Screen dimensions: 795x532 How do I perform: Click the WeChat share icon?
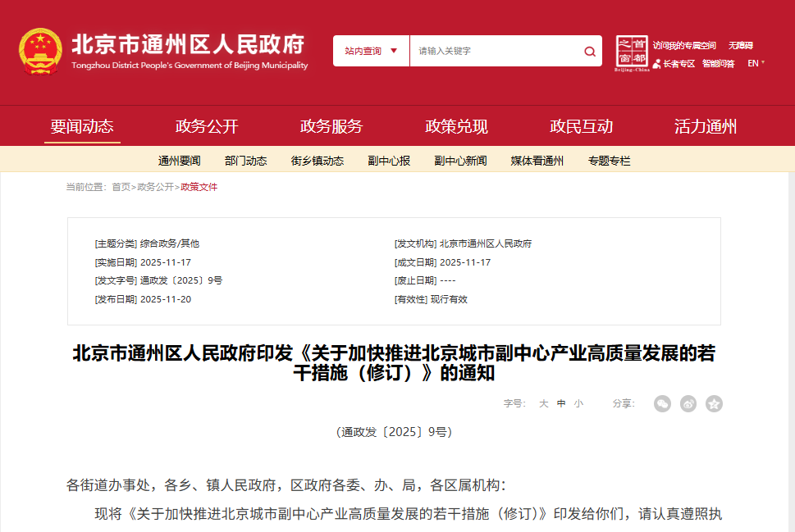661,403
